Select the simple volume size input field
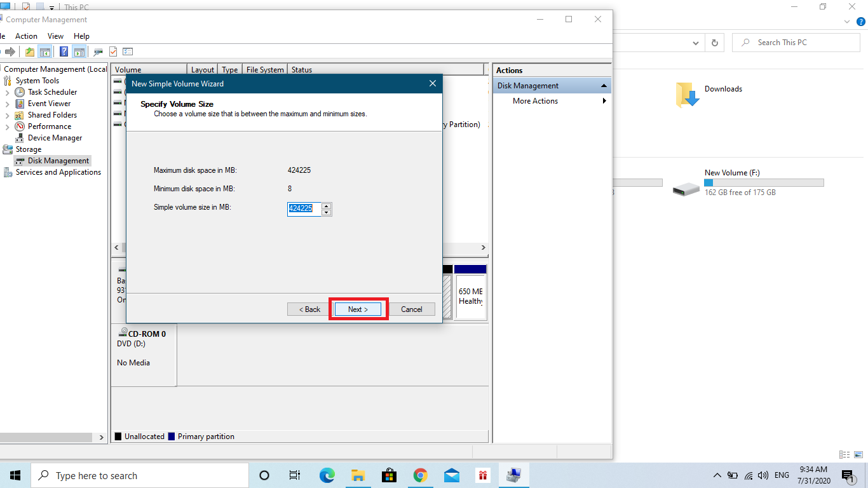The height and width of the screenshot is (488, 868). [x=304, y=208]
